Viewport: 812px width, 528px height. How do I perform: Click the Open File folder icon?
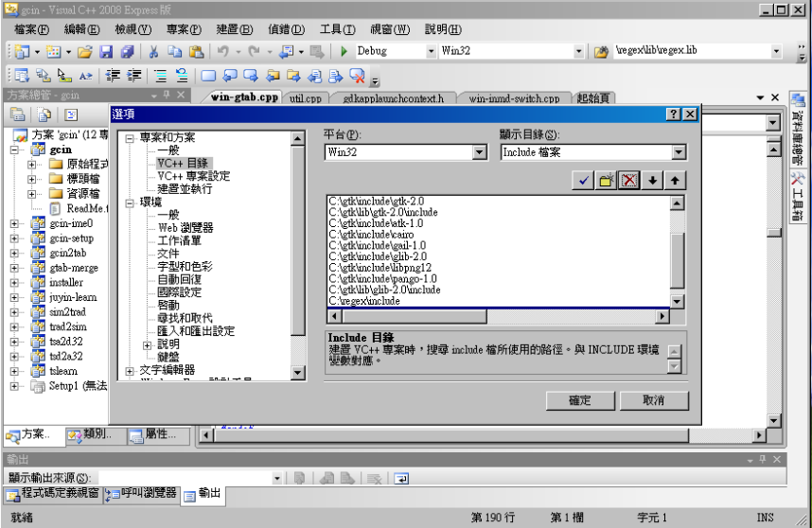pos(85,51)
